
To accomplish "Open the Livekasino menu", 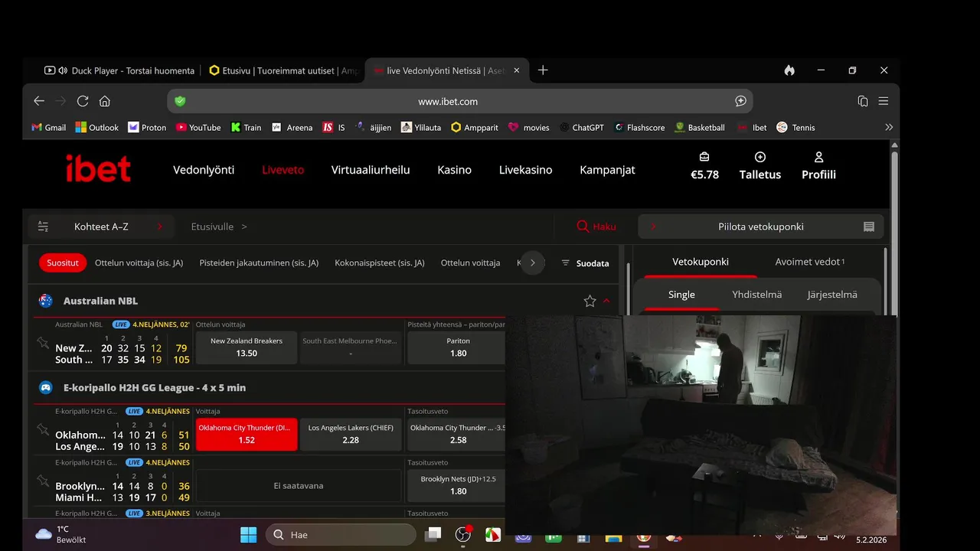I will click(x=525, y=170).
